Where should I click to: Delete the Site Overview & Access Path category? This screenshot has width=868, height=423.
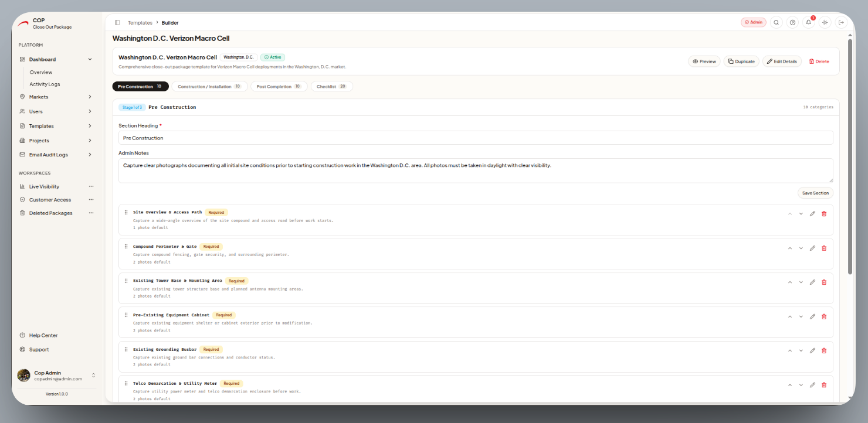[x=824, y=214]
